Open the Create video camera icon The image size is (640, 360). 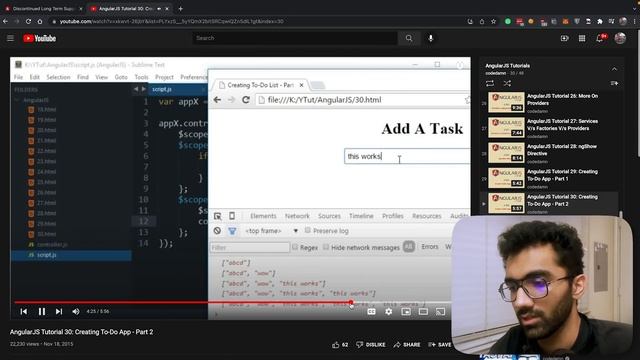pos(564,38)
